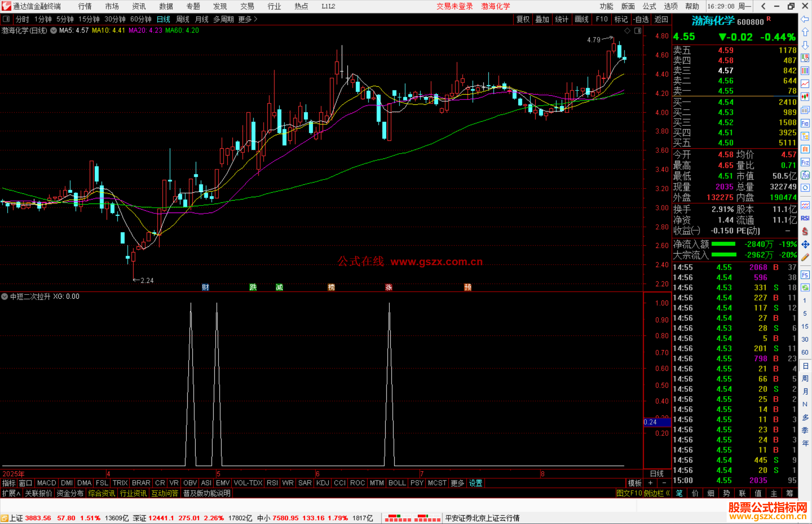Click the 叠加 overlay button

[x=542, y=19]
